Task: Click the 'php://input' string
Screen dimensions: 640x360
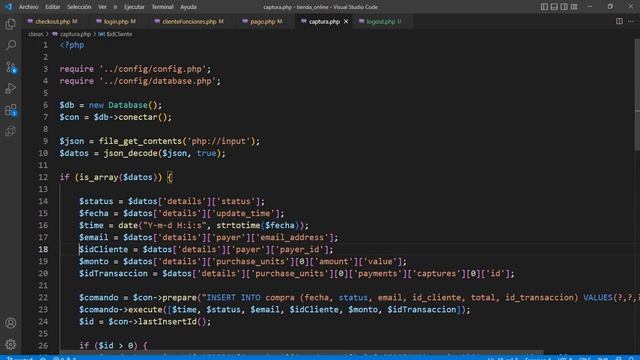Action: [x=219, y=141]
